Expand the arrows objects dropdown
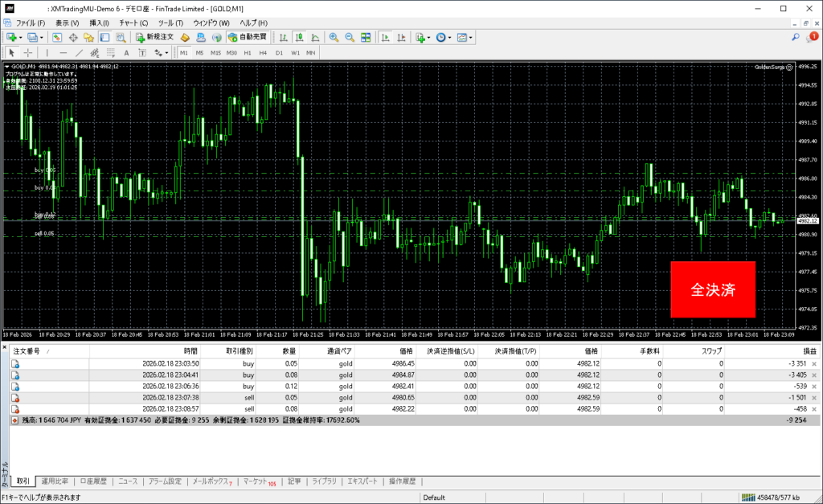The image size is (823, 504). (x=167, y=53)
